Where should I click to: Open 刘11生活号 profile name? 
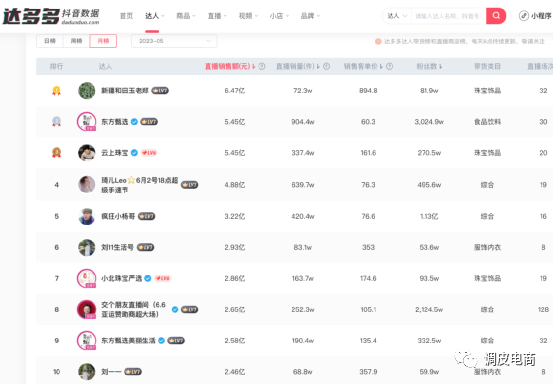pos(117,247)
